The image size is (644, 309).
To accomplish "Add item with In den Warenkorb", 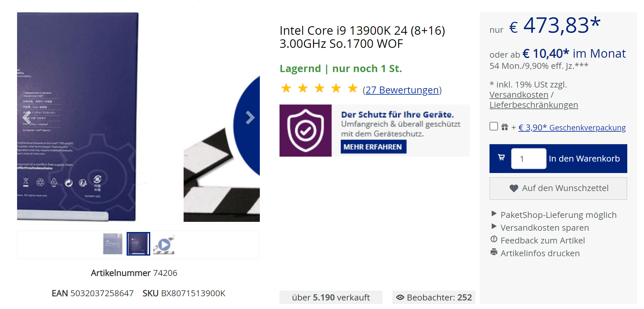I will coord(584,159).
